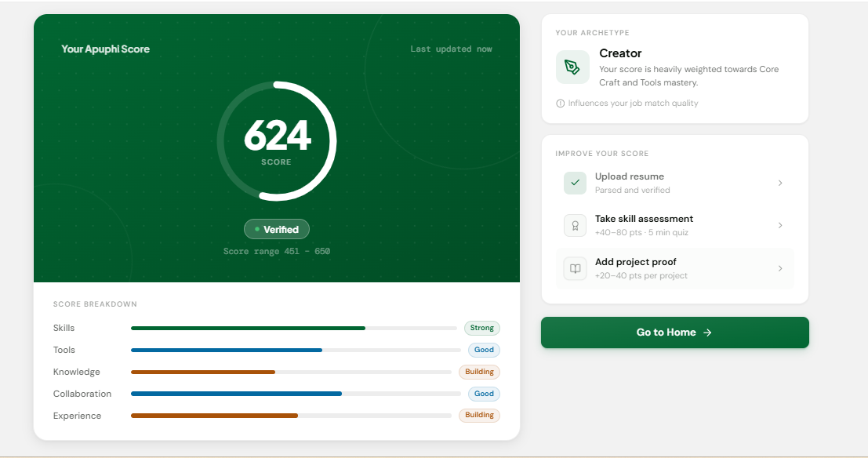Click the 'Creator' archetype title

point(620,53)
